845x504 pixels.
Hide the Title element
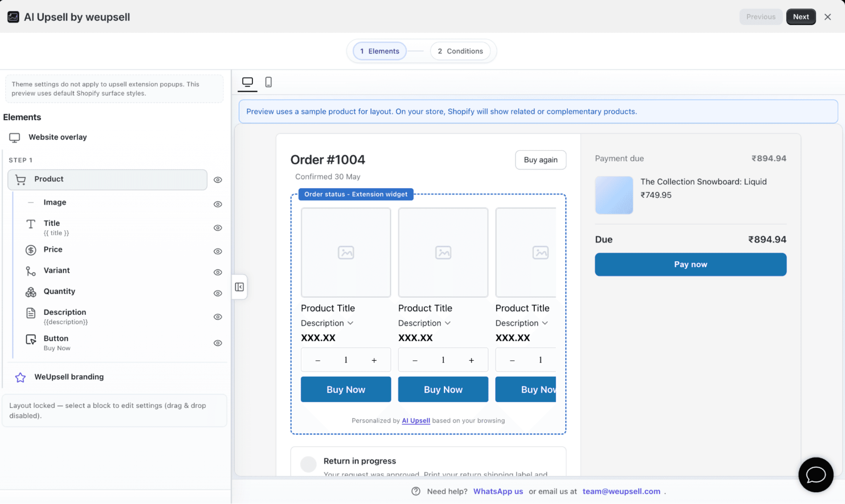[x=218, y=228]
